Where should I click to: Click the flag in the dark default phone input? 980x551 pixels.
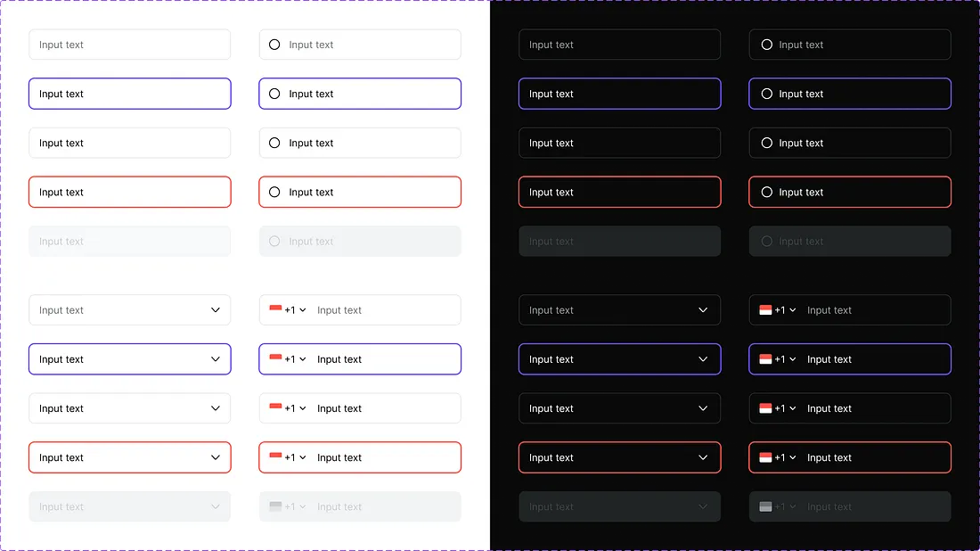[764, 309]
